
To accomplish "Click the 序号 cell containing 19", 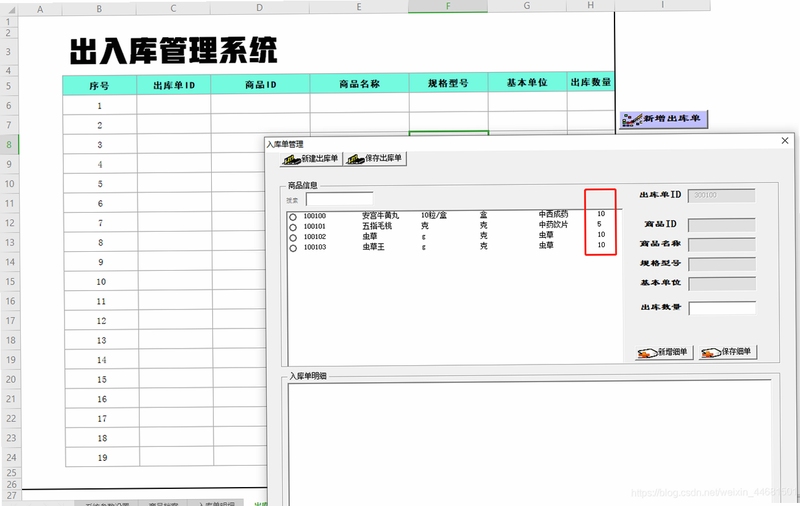I will pyautogui.click(x=103, y=458).
